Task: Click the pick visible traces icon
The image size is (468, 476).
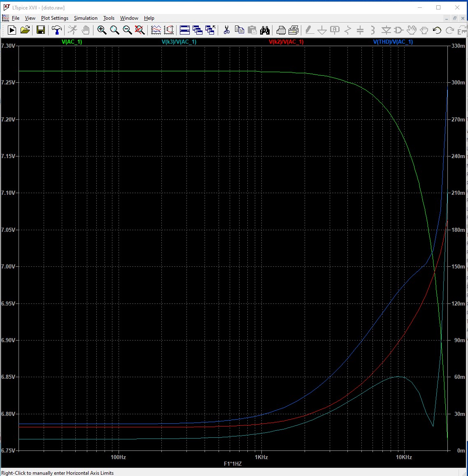Action: (x=169, y=30)
